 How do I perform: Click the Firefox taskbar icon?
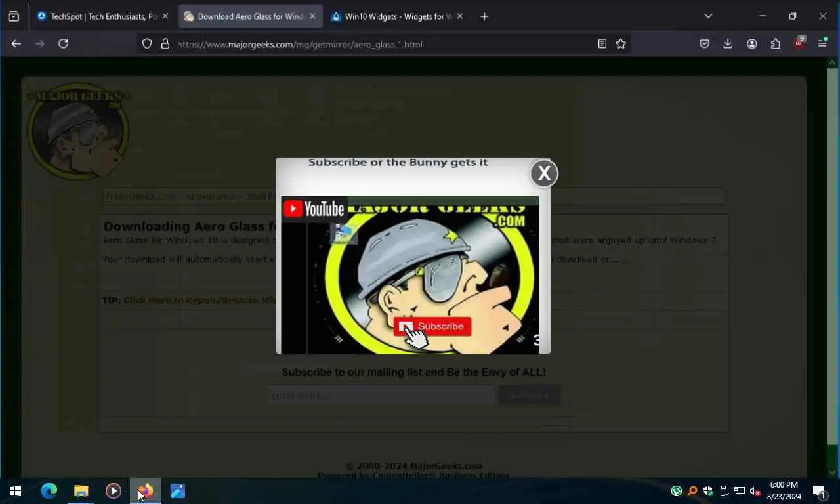click(145, 491)
